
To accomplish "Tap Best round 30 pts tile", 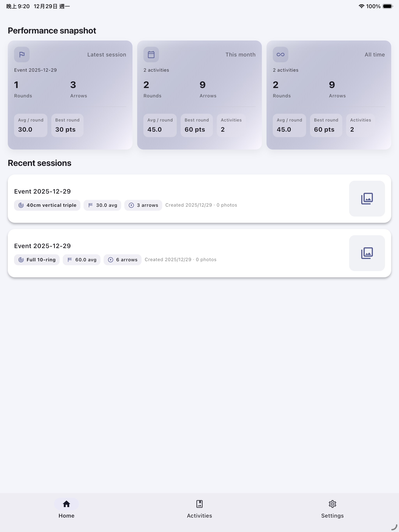I will [x=67, y=125].
